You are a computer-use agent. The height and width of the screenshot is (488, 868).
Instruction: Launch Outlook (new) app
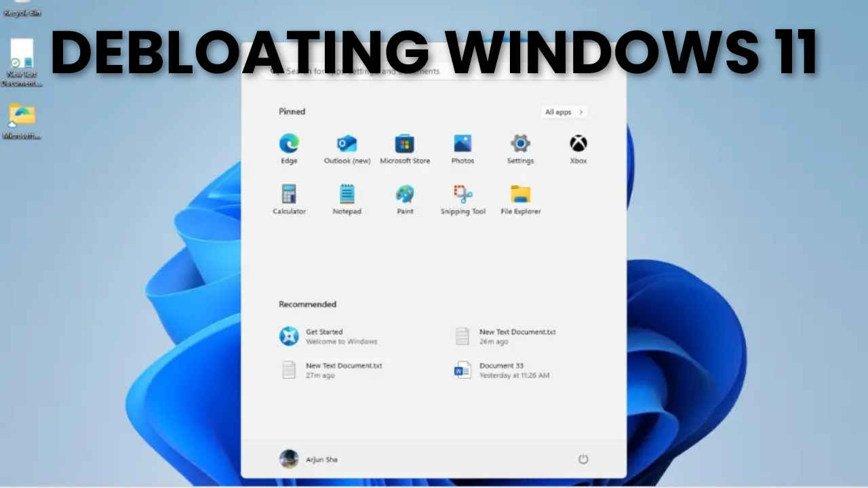click(x=347, y=144)
